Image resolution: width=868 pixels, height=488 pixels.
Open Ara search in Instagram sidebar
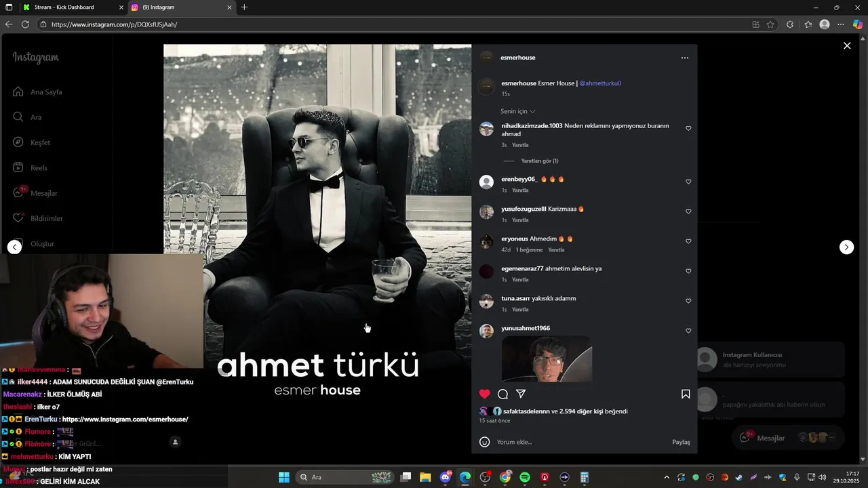(27, 117)
